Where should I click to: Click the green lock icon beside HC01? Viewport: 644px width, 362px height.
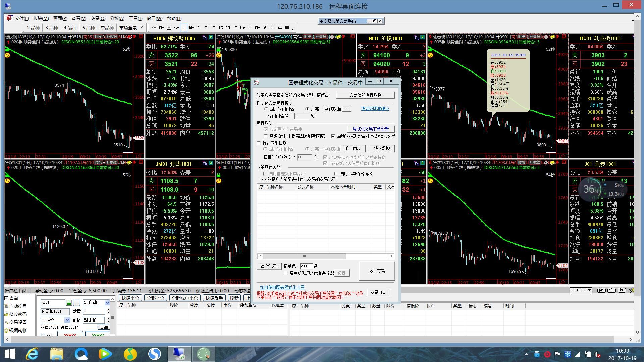69,303
